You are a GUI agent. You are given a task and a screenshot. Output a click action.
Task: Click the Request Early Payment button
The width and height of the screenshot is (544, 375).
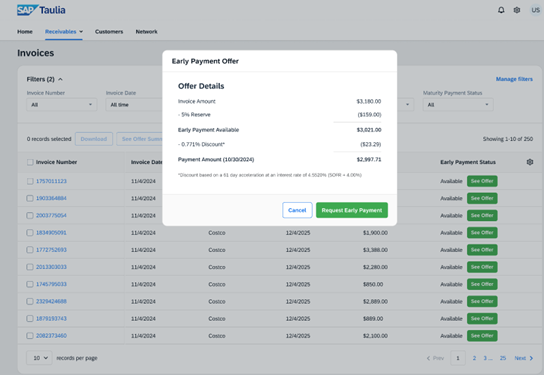(x=352, y=210)
